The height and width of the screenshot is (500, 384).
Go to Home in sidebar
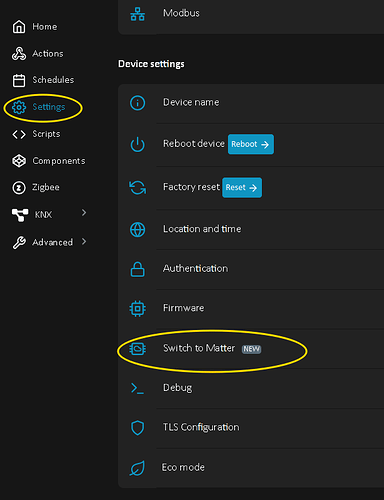(x=45, y=27)
